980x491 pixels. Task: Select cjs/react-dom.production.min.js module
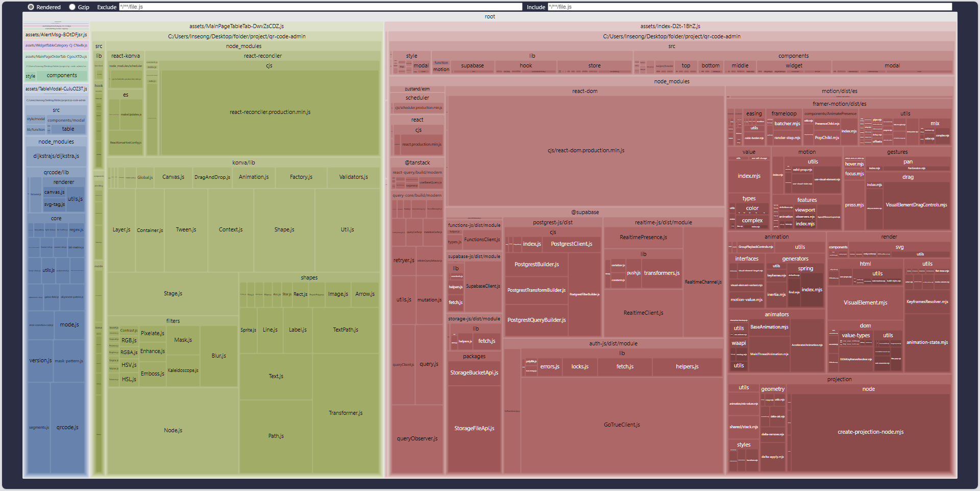[586, 151]
